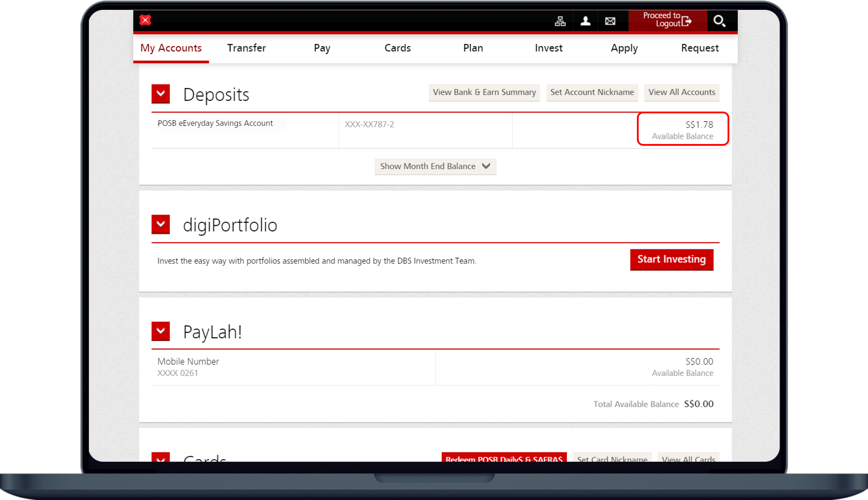Click the DBS red logo icon
Viewport: 868px width, 500px height.
[x=145, y=20]
